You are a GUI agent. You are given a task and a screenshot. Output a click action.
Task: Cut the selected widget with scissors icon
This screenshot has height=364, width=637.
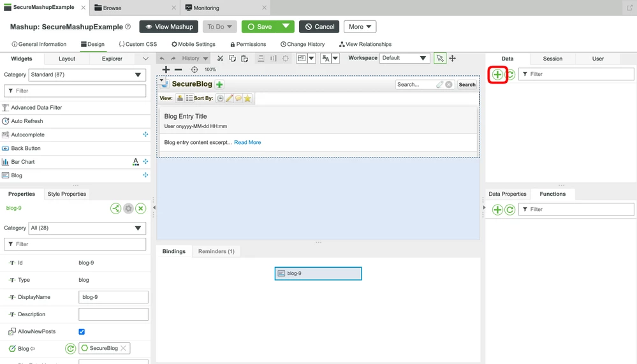point(220,59)
